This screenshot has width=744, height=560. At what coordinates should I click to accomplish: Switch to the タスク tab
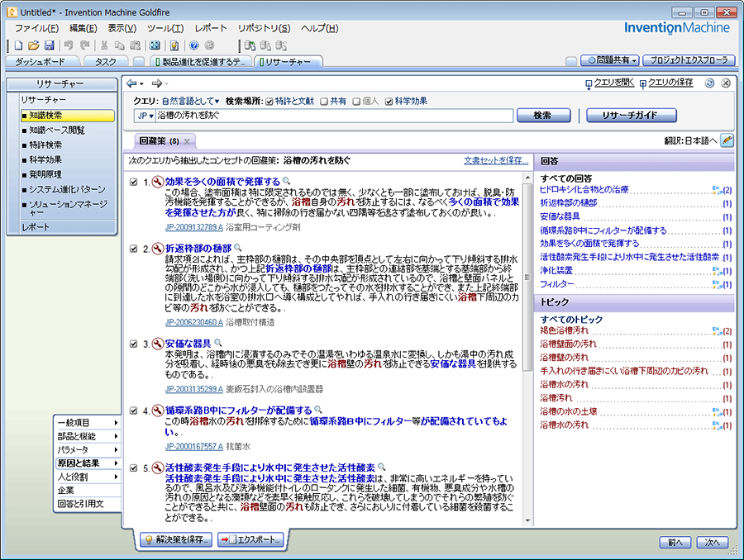click(105, 62)
